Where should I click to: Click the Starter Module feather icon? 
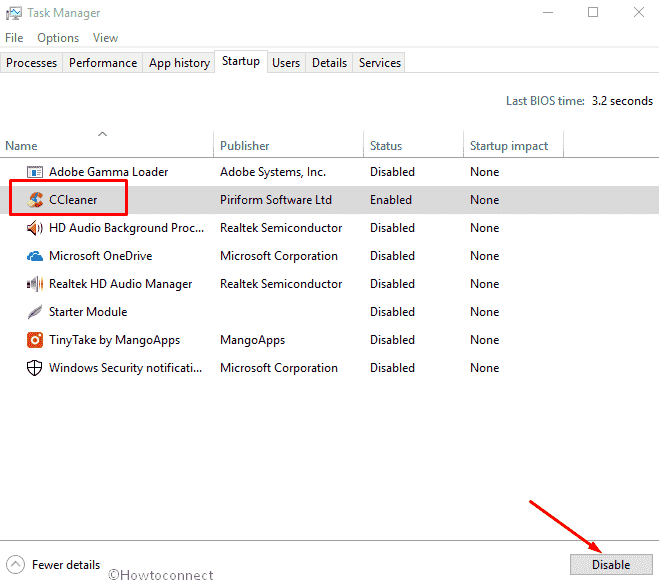[35, 312]
